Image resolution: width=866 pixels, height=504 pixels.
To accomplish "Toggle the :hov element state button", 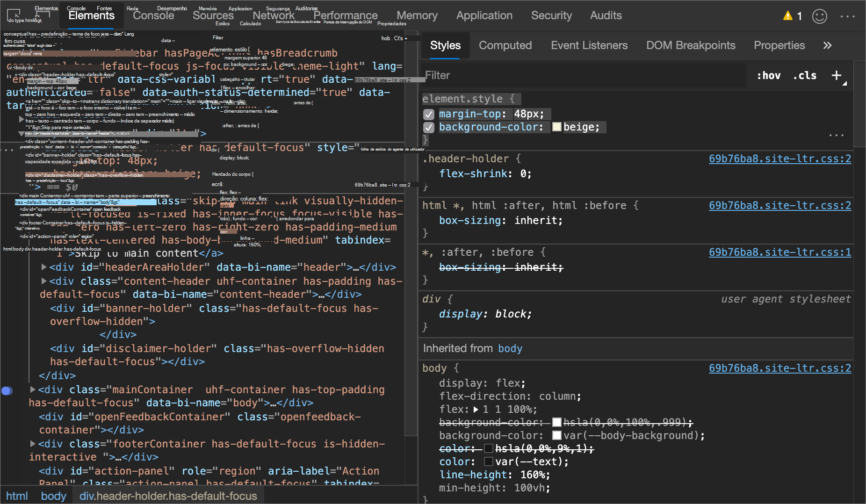I will click(769, 76).
